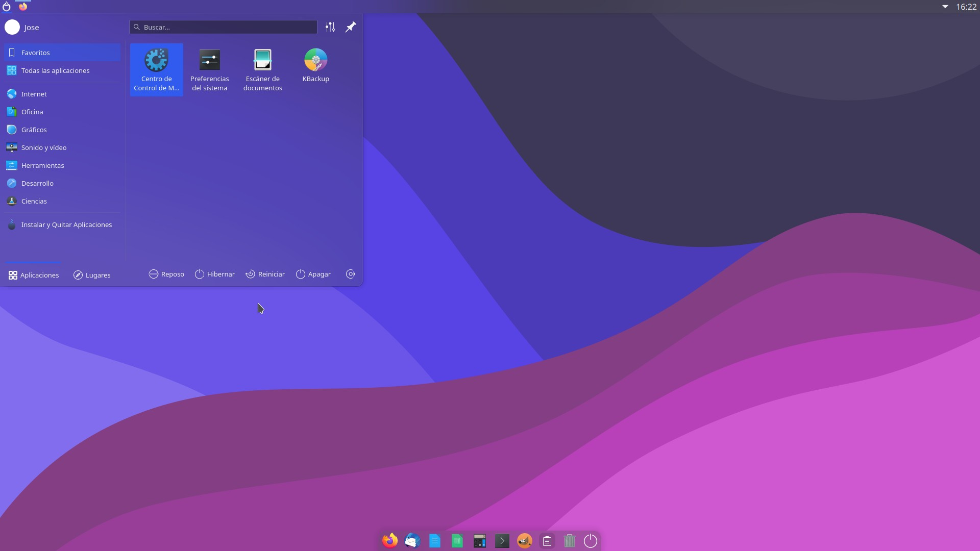
Task: Click inside the Buscar search field
Action: (x=223, y=27)
